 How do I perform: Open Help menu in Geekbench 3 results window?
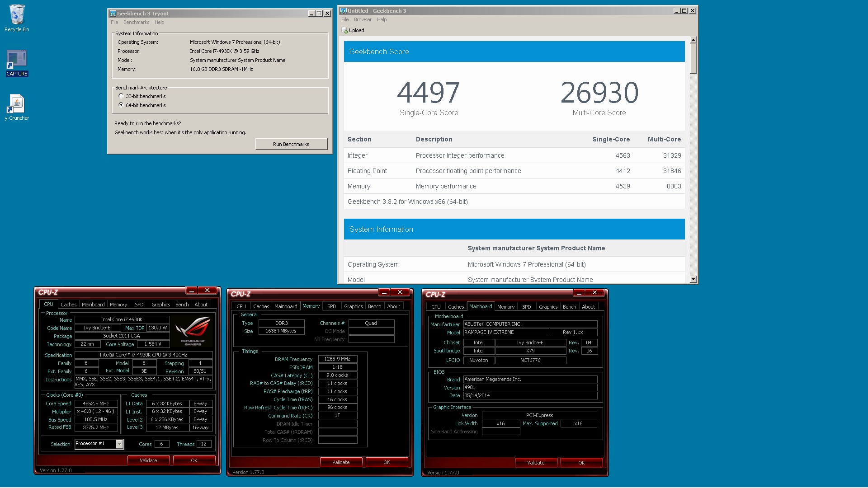click(382, 19)
